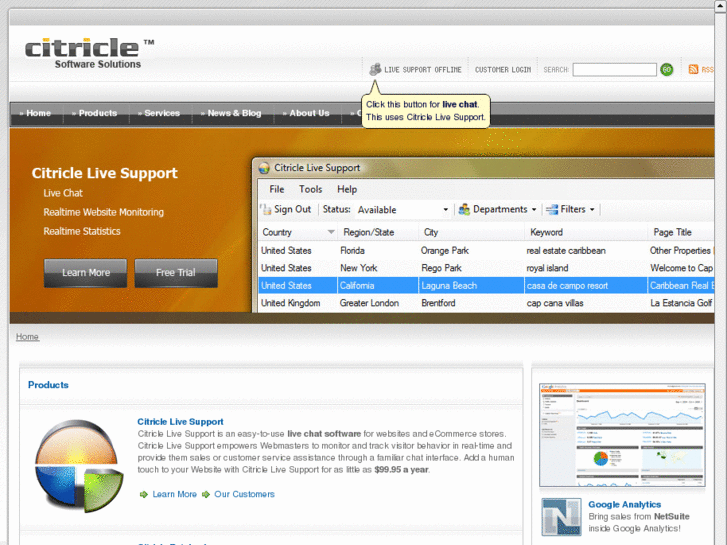Open the File menu

277,189
